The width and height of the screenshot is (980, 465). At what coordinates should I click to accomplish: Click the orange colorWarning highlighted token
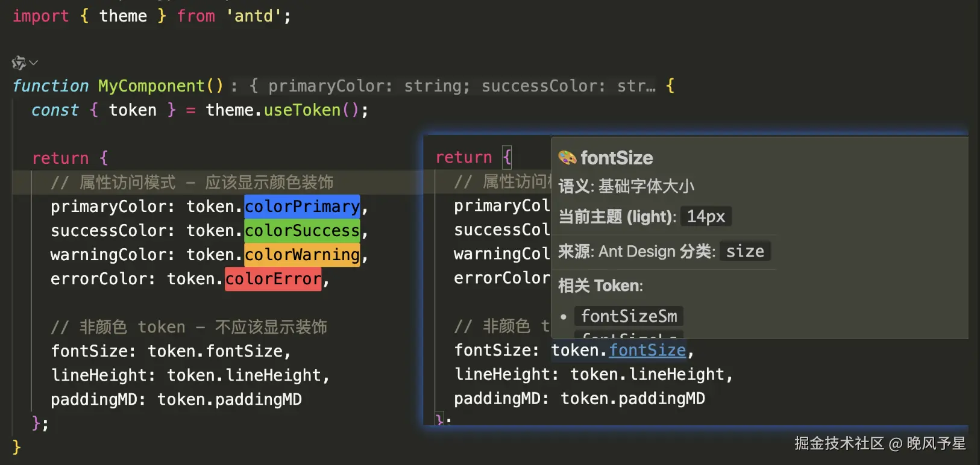coord(302,255)
